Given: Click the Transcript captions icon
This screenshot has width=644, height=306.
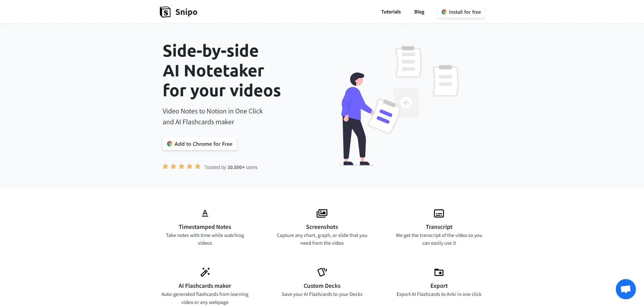Looking at the screenshot, I should click(439, 213).
